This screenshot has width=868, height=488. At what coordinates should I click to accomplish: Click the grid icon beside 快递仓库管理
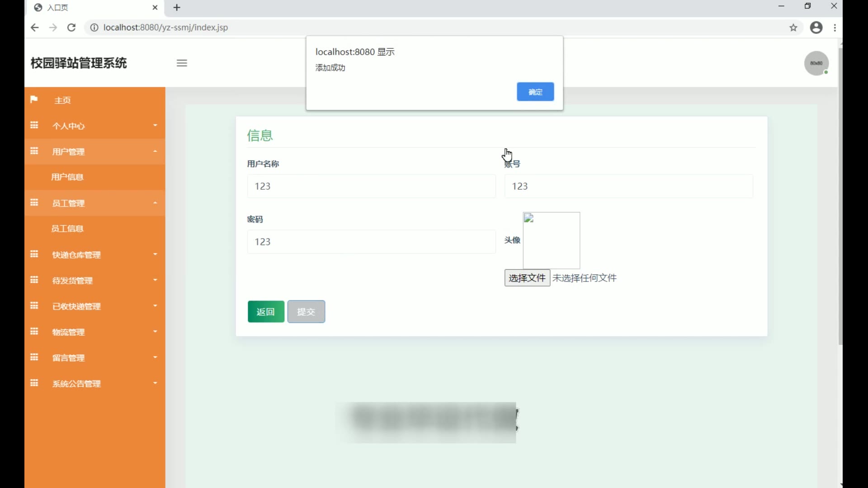click(x=34, y=254)
